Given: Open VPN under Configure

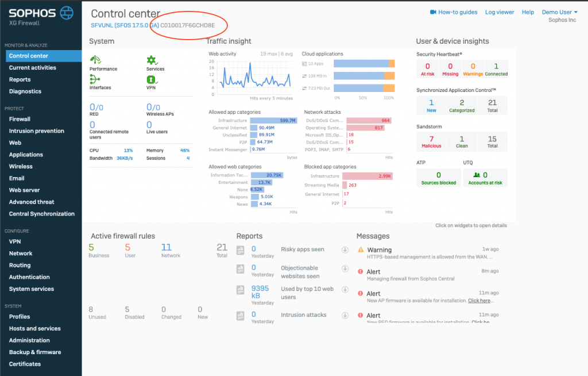Looking at the screenshot, I should pyautogui.click(x=15, y=241).
